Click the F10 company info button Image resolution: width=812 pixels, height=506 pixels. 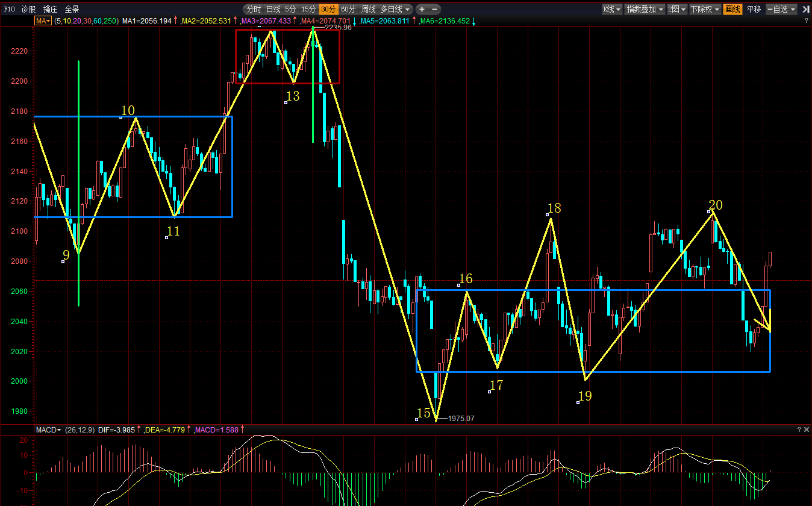point(10,10)
